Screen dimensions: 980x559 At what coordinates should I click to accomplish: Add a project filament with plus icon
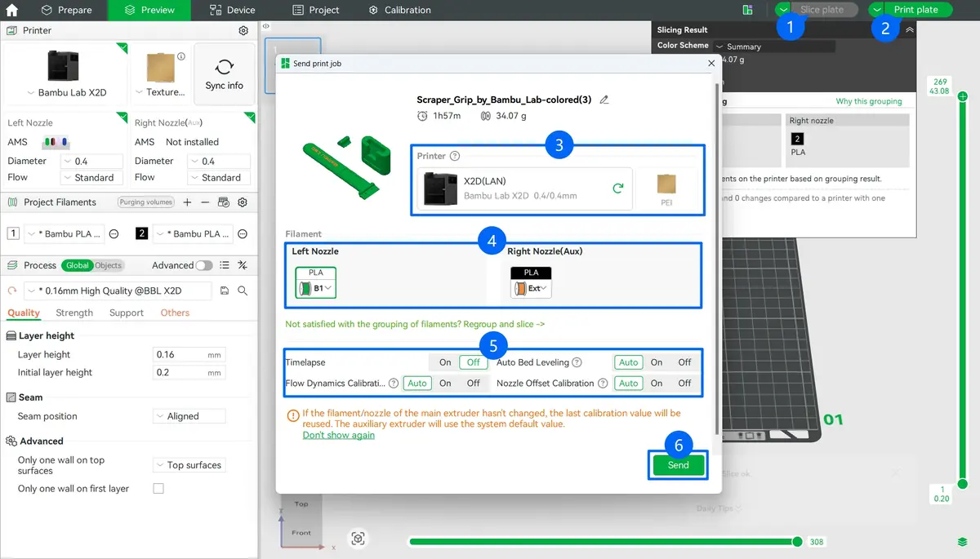[187, 202]
